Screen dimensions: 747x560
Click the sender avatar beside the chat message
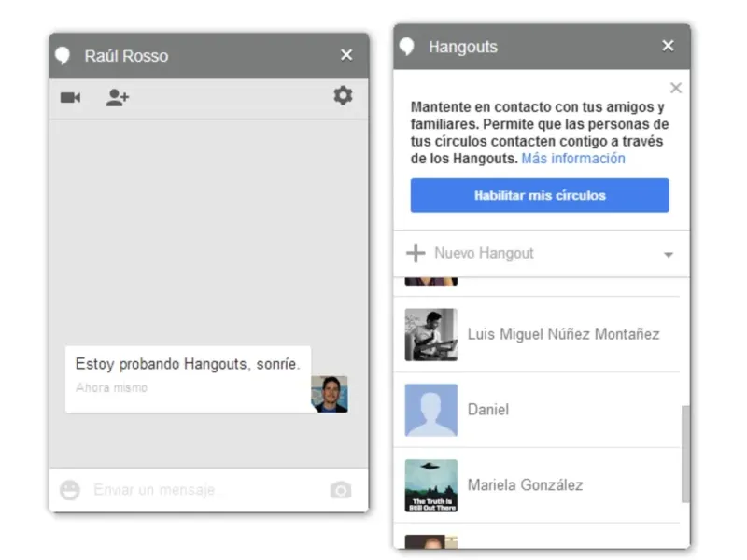(330, 394)
